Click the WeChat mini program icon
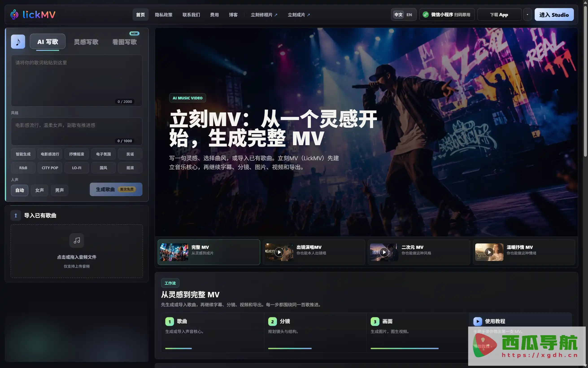The height and width of the screenshot is (368, 588). [x=426, y=15]
